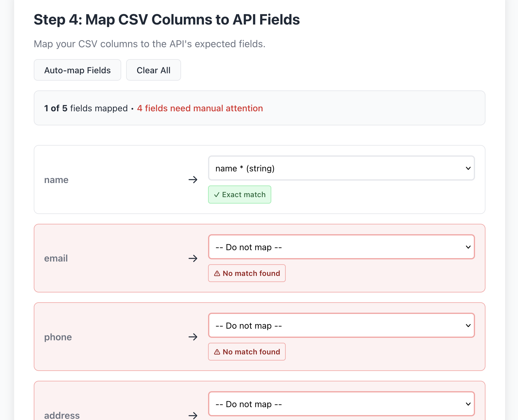Click the Exact match badge under name
Image resolution: width=518 pixels, height=420 pixels.
click(x=240, y=194)
